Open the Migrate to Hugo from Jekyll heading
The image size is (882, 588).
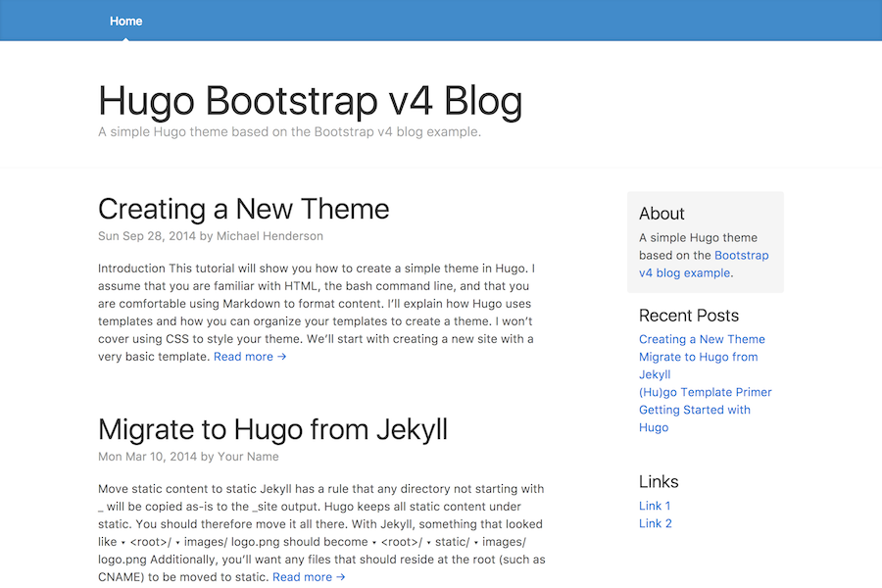pos(272,430)
